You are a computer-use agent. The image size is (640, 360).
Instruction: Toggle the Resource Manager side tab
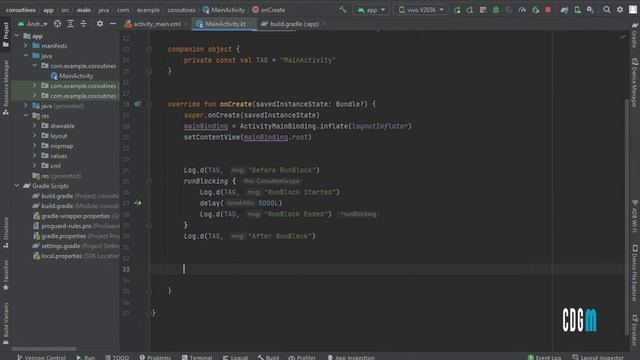coord(6,87)
